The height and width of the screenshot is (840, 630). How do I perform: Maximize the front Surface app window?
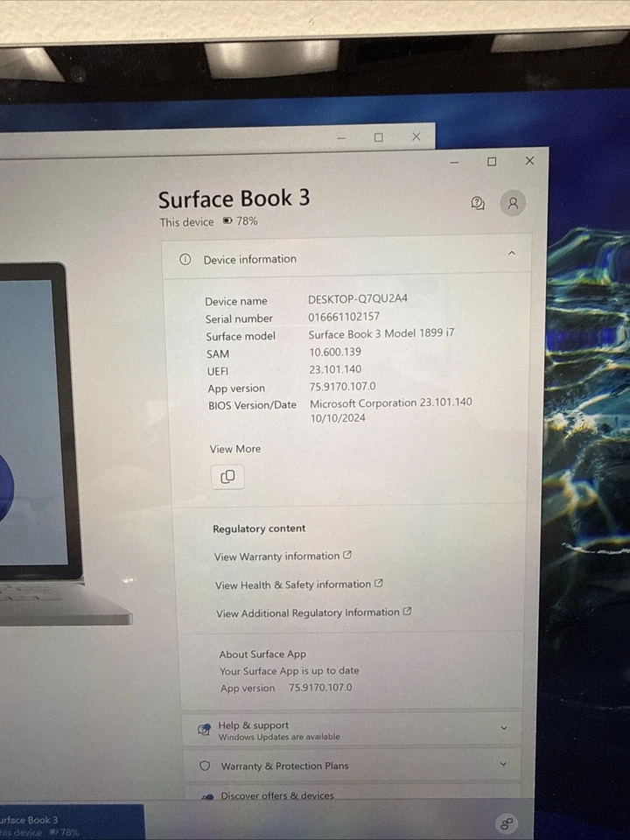tap(492, 161)
